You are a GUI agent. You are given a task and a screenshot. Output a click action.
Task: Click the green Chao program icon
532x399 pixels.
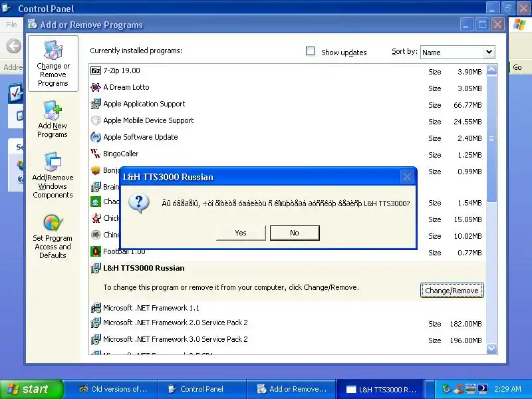pyautogui.click(x=96, y=201)
